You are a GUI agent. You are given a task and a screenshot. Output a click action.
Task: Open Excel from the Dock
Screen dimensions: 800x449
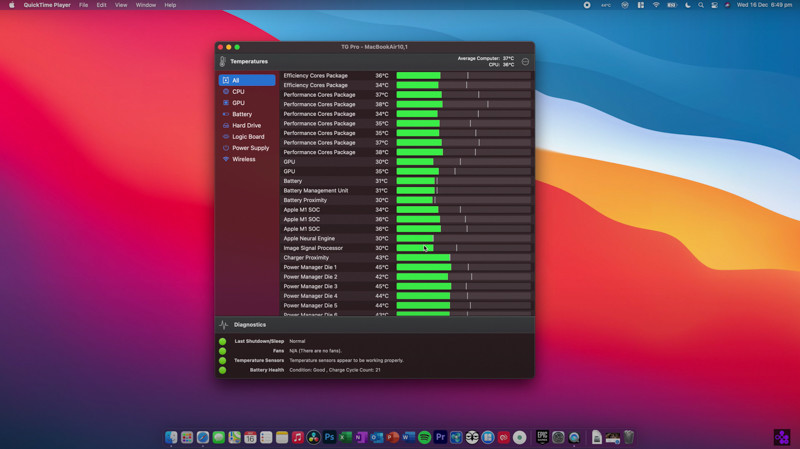pyautogui.click(x=345, y=437)
